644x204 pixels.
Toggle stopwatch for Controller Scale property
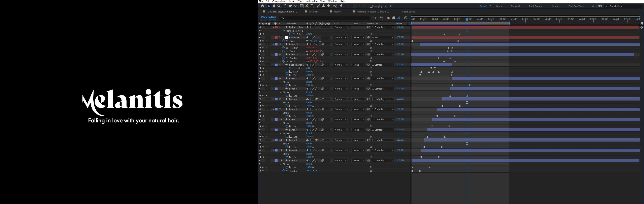click(x=284, y=41)
